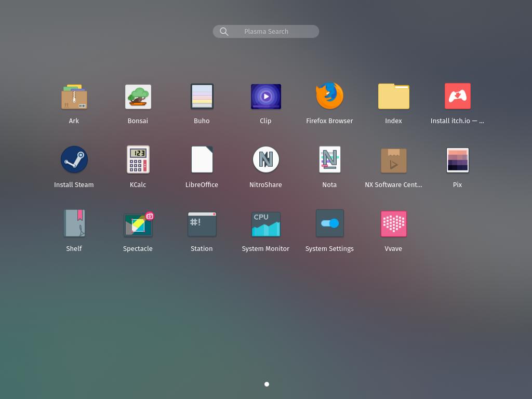Launch the Install itch.io icon

[x=457, y=96]
